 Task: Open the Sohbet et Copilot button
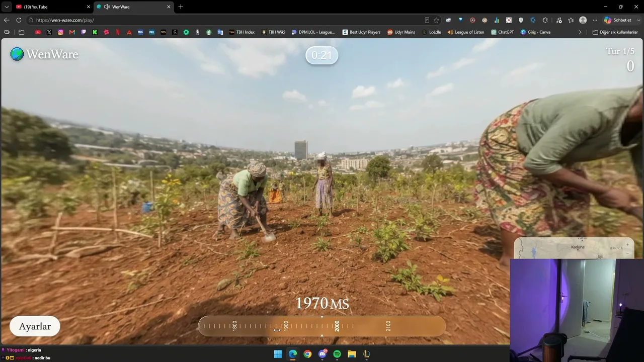pos(618,20)
